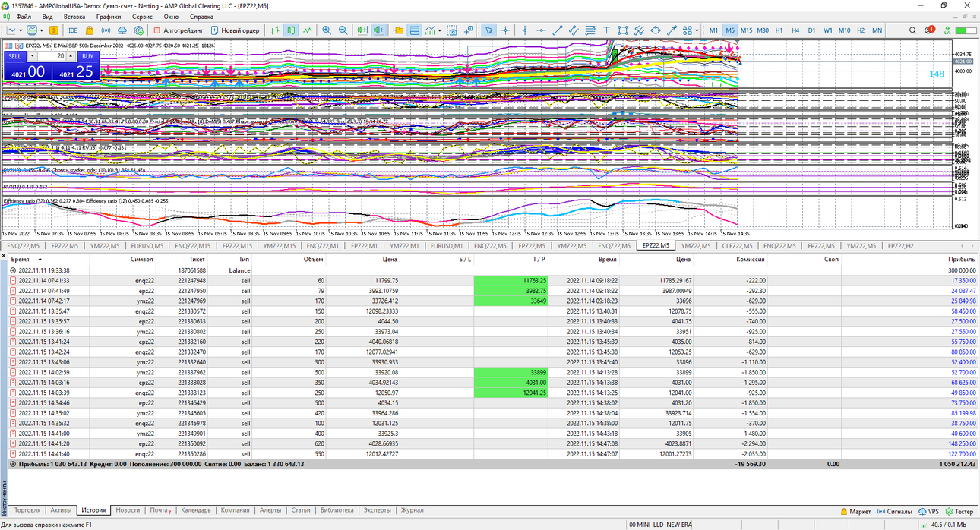
Task: Open Маркет from the bottom bar
Action: click(855, 512)
